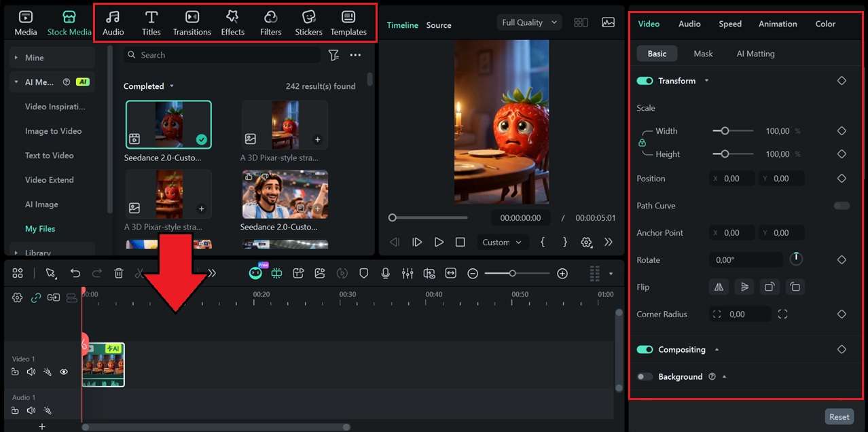
Task: Click the delete trash icon in timeline toolbar
Action: pos(119,273)
